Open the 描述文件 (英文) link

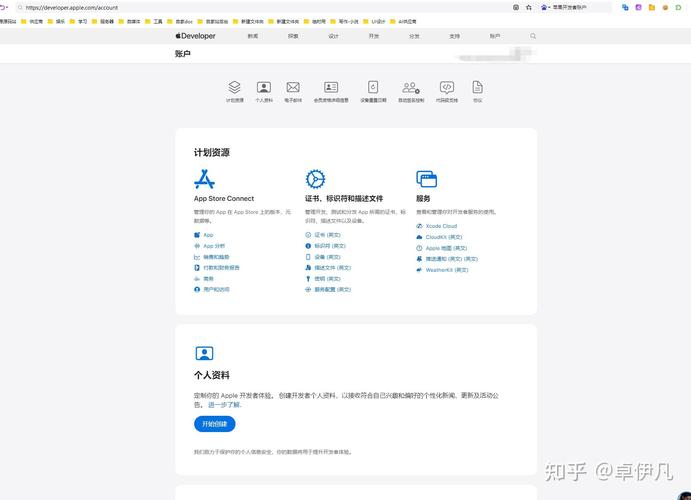332,267
